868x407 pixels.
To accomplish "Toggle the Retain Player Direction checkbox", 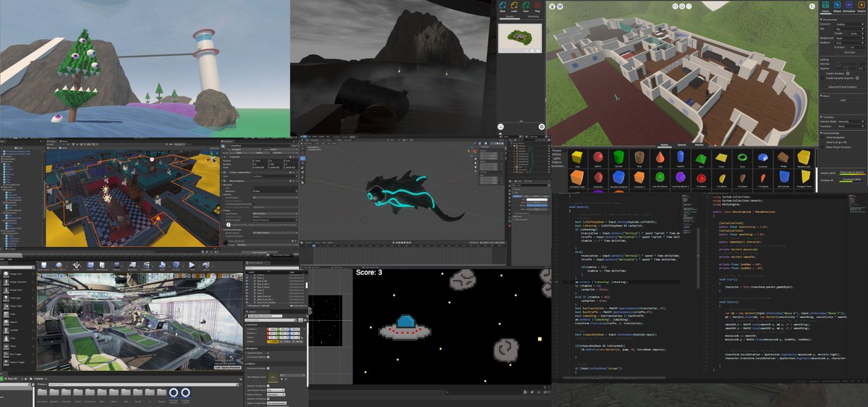I will (x=822, y=146).
